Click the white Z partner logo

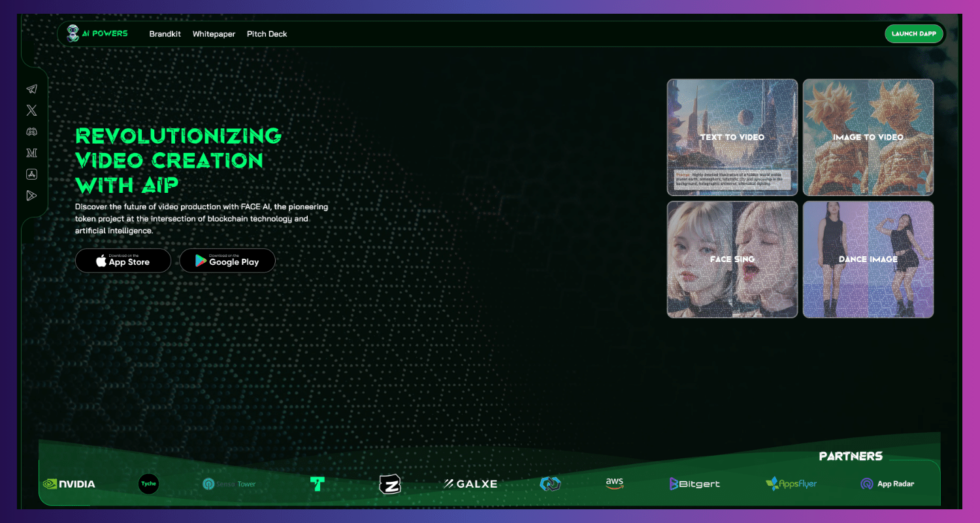pos(389,484)
